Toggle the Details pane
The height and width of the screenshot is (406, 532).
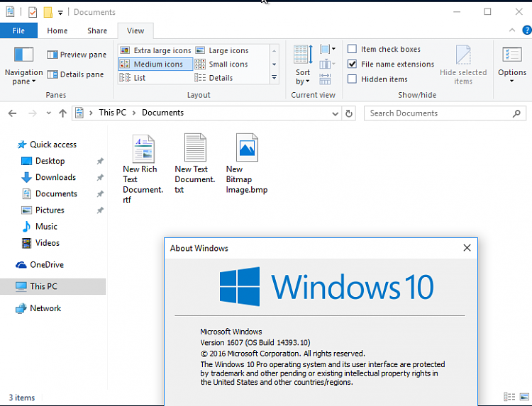coord(75,74)
